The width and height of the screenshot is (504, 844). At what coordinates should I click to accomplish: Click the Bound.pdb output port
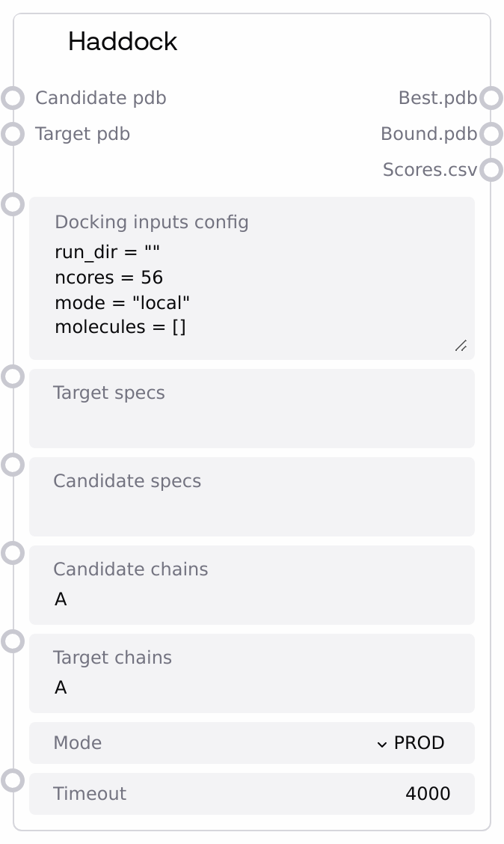(x=491, y=134)
